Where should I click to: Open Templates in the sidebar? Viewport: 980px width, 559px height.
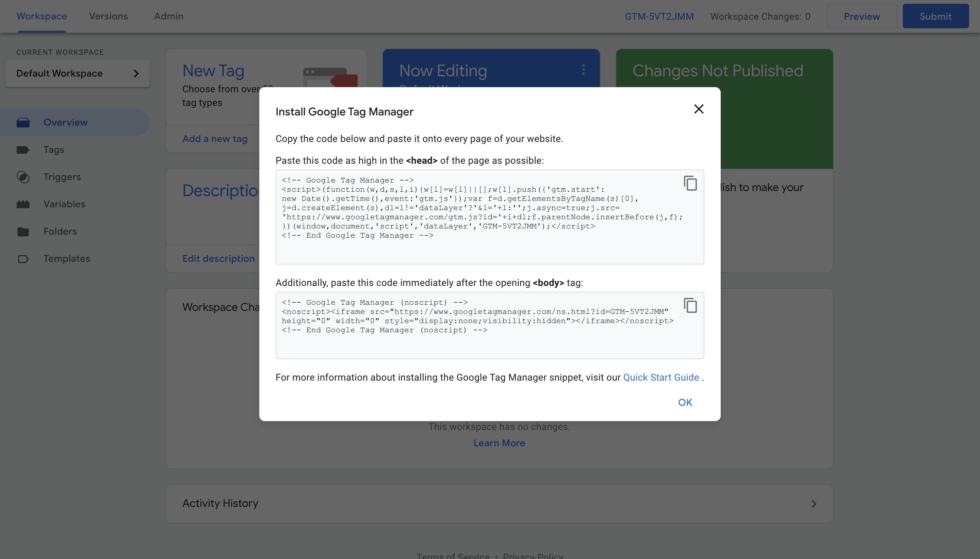(x=75, y=259)
